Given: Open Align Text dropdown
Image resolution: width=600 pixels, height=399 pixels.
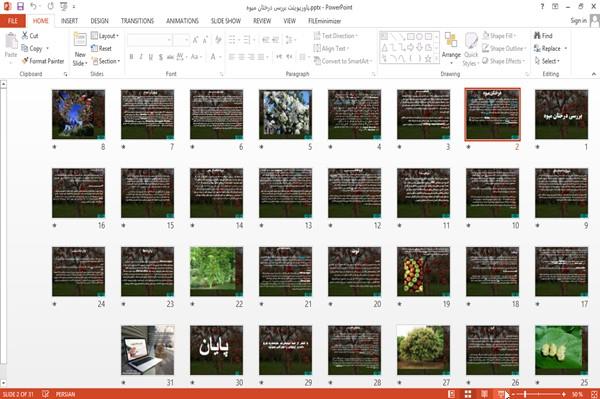Looking at the screenshot, I should pos(331,49).
